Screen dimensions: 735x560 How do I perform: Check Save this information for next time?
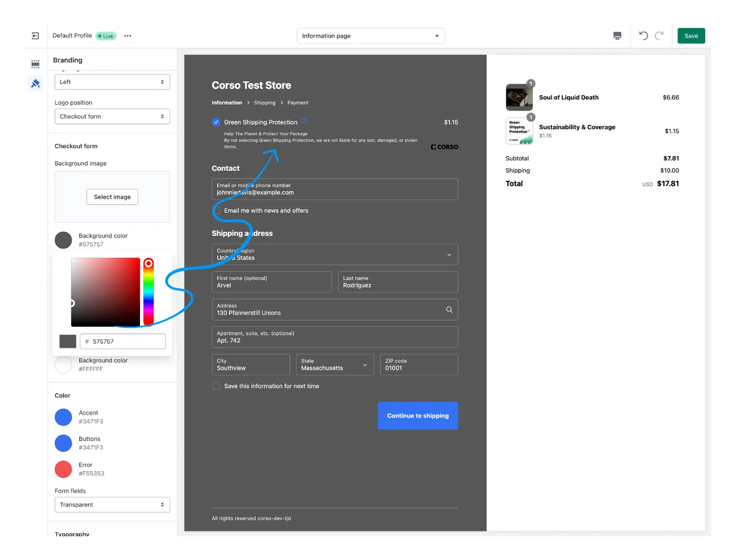pyautogui.click(x=216, y=386)
